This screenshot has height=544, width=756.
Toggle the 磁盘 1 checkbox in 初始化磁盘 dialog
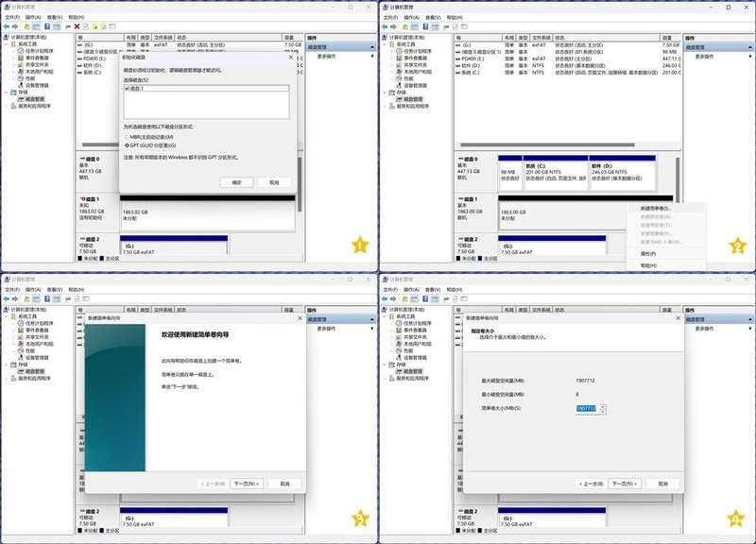click(x=127, y=89)
